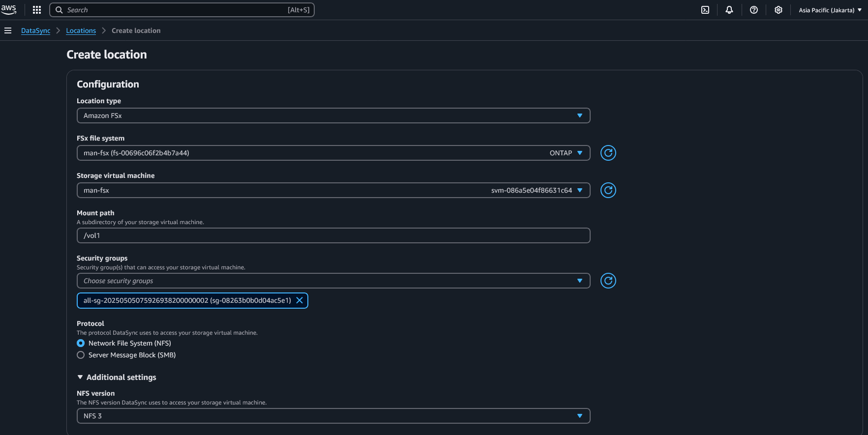Open the Storage virtual machine dropdown

pos(333,190)
